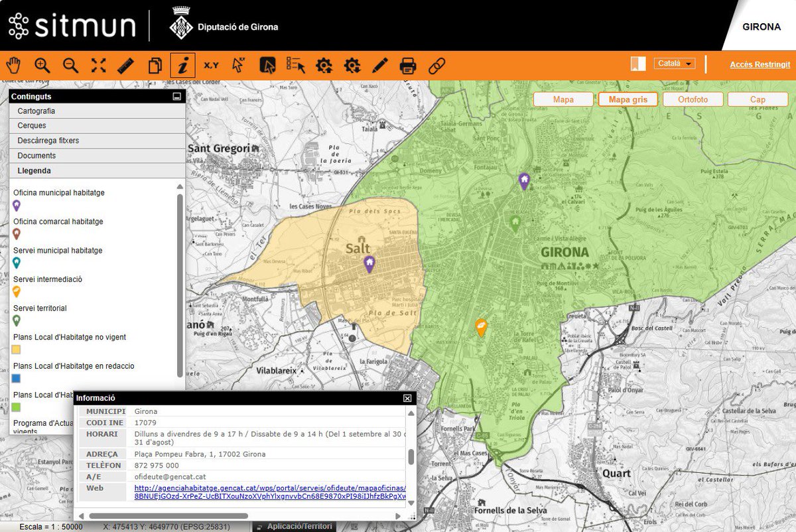Expand the Descàrrega fitxers section

tap(97, 141)
